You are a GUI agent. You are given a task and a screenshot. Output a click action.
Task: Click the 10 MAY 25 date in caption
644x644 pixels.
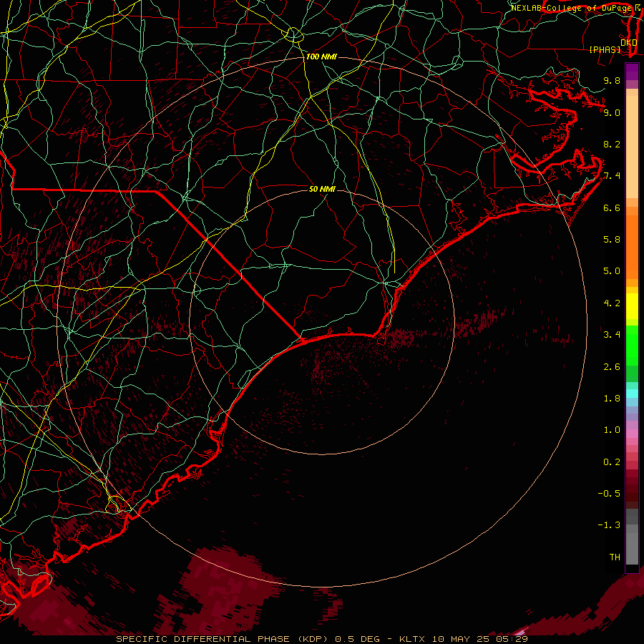click(460, 639)
